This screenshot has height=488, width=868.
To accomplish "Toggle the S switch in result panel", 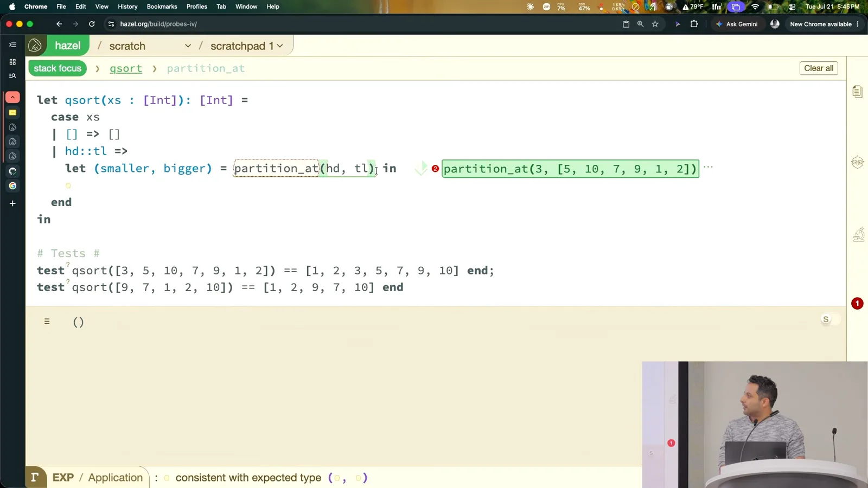I will click(830, 319).
